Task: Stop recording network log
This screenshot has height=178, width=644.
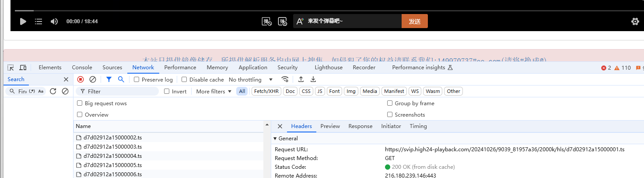Action: pos(80,79)
